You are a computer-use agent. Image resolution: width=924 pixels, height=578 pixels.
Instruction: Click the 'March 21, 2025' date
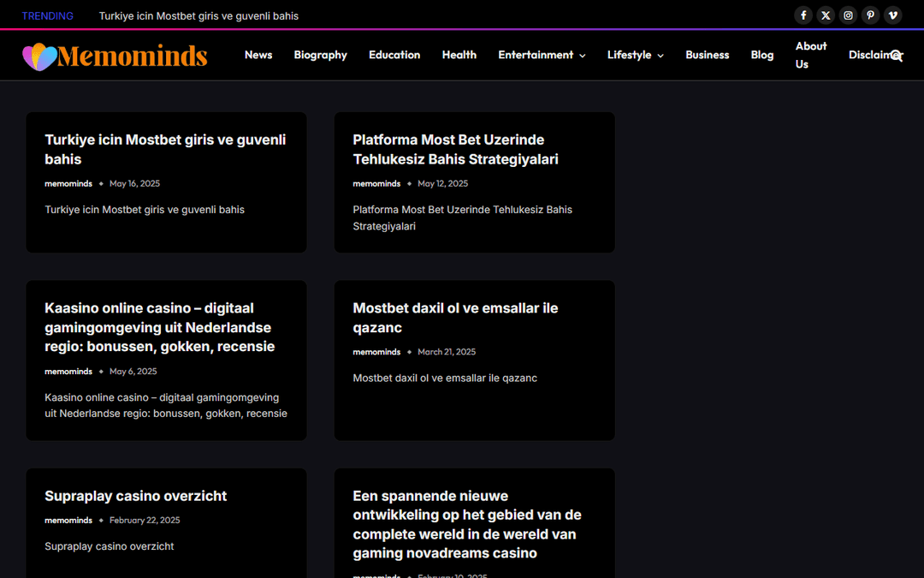point(447,352)
